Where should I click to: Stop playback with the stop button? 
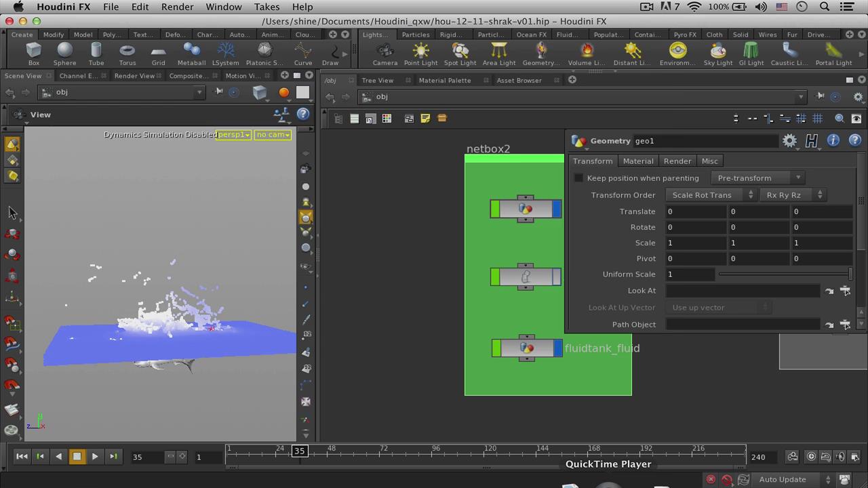[77, 457]
